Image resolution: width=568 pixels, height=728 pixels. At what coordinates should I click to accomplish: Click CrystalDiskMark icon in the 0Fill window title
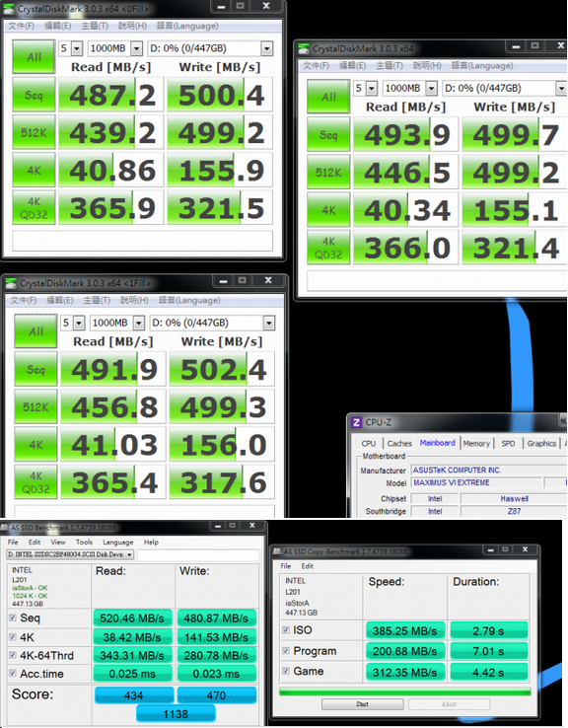[9, 8]
